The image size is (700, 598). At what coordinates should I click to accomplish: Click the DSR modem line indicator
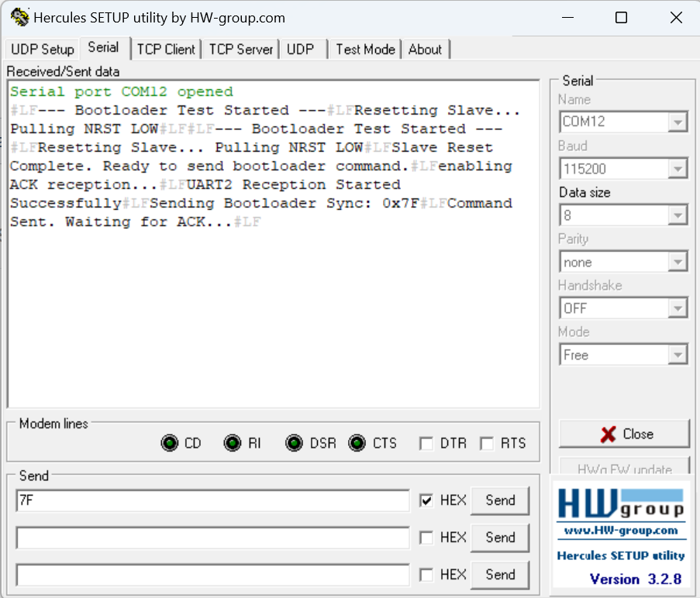[x=294, y=442]
